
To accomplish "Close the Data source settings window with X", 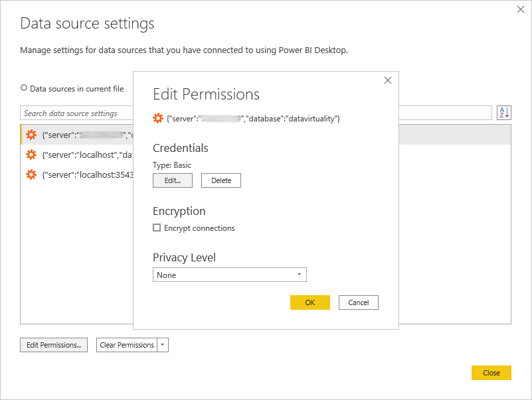I will (x=521, y=10).
